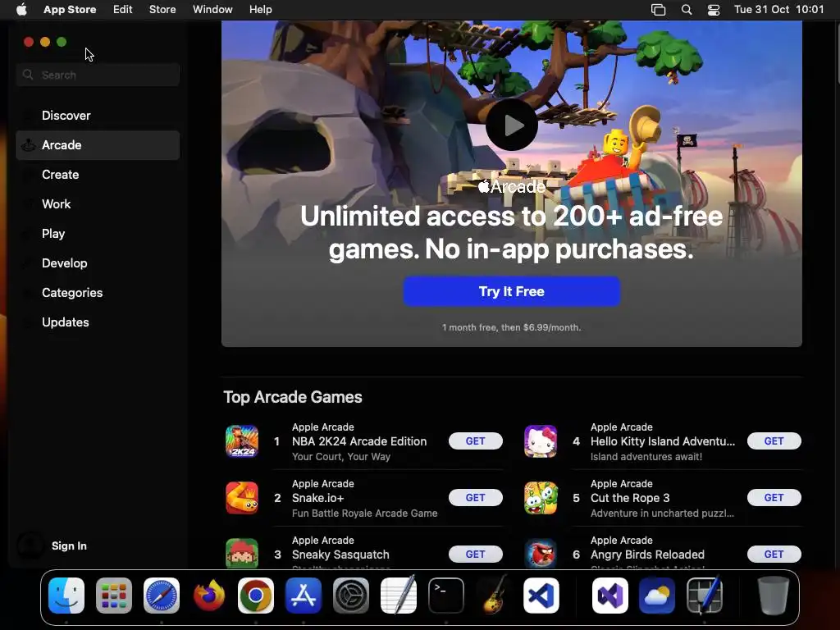This screenshot has width=840, height=630.
Task: Open System Settings from the Dock
Action: click(351, 596)
